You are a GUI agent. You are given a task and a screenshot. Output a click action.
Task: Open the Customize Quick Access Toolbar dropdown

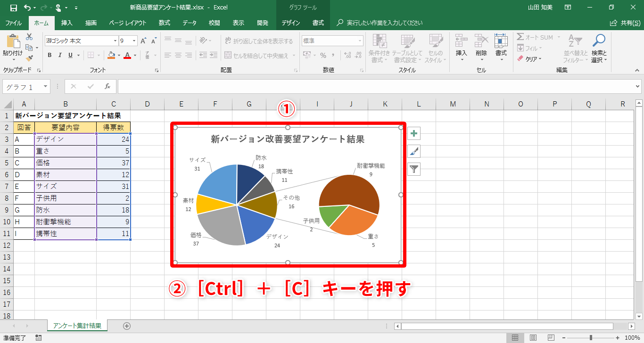pyautogui.click(x=76, y=8)
